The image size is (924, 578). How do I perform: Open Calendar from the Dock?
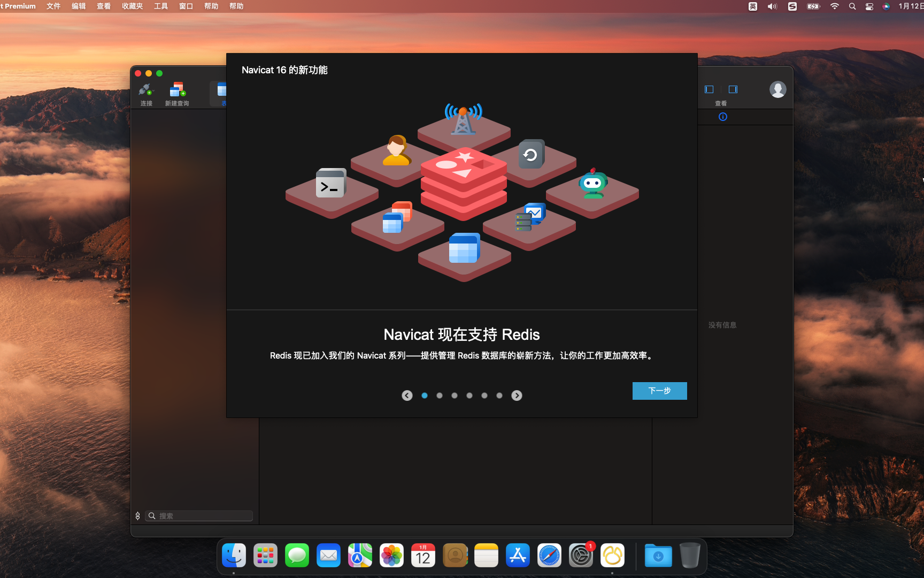[423, 556]
